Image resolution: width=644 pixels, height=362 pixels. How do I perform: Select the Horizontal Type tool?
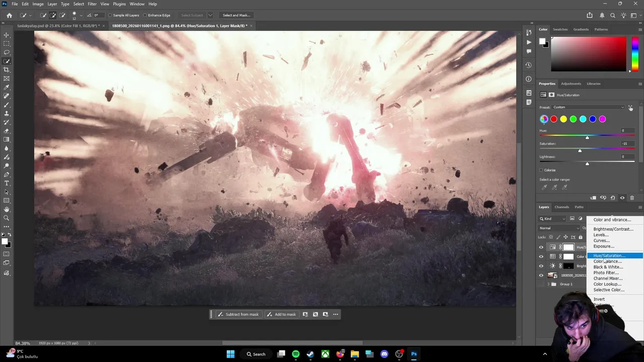tap(7, 183)
